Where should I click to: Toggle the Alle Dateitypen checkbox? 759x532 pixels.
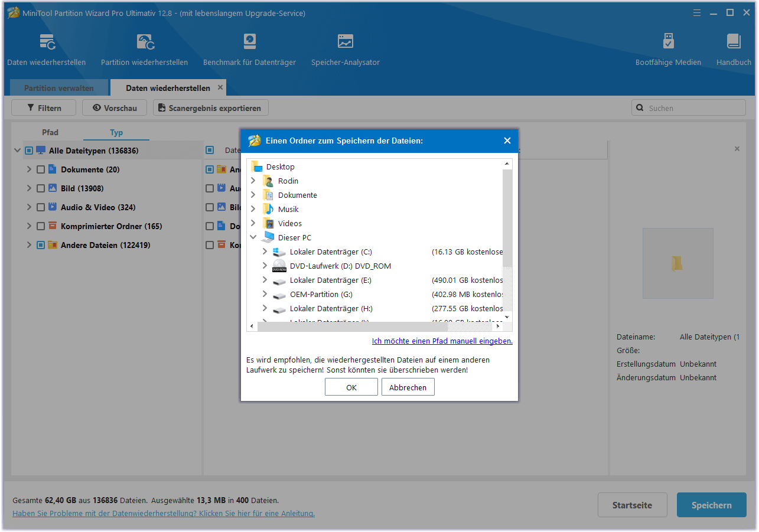tap(29, 151)
